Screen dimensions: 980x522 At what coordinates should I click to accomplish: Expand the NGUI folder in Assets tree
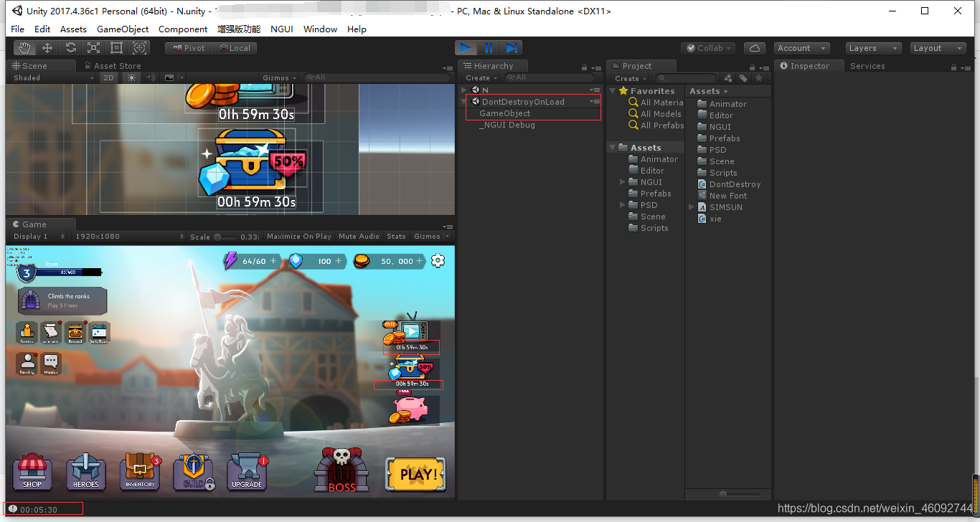point(623,182)
